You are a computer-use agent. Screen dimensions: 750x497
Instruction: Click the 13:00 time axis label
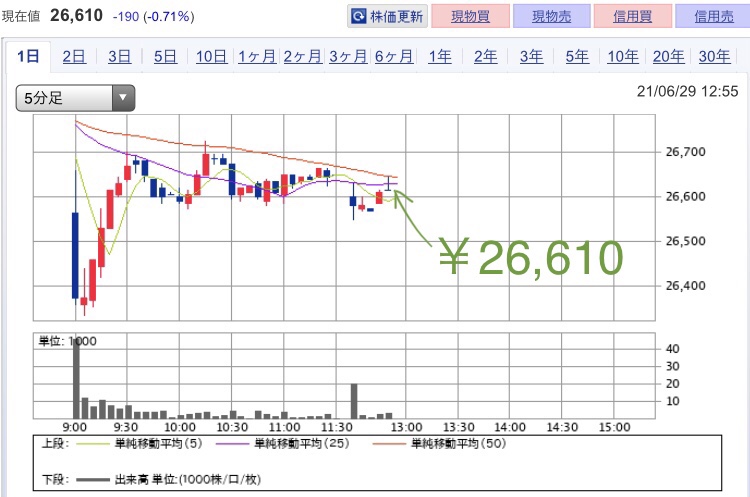point(406,427)
